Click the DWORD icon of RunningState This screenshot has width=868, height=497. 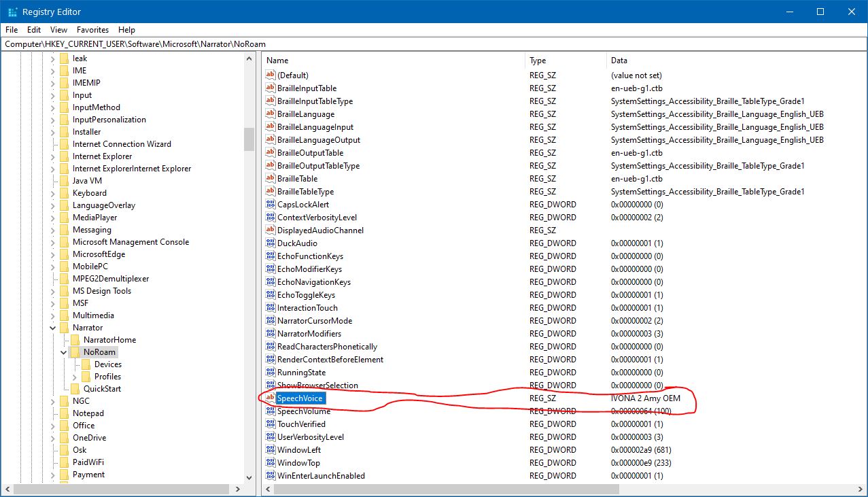270,373
